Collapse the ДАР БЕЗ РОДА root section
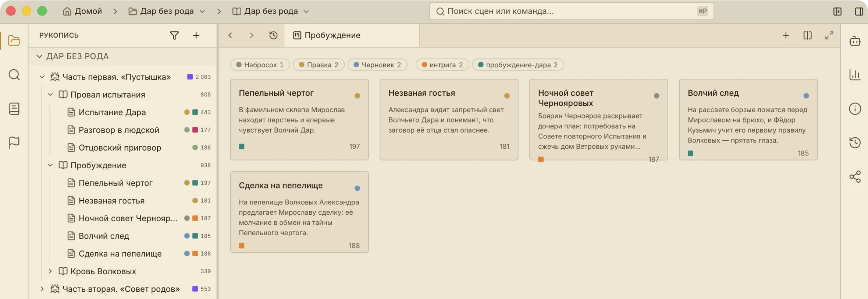Image resolution: width=868 pixels, height=299 pixels. [39, 56]
